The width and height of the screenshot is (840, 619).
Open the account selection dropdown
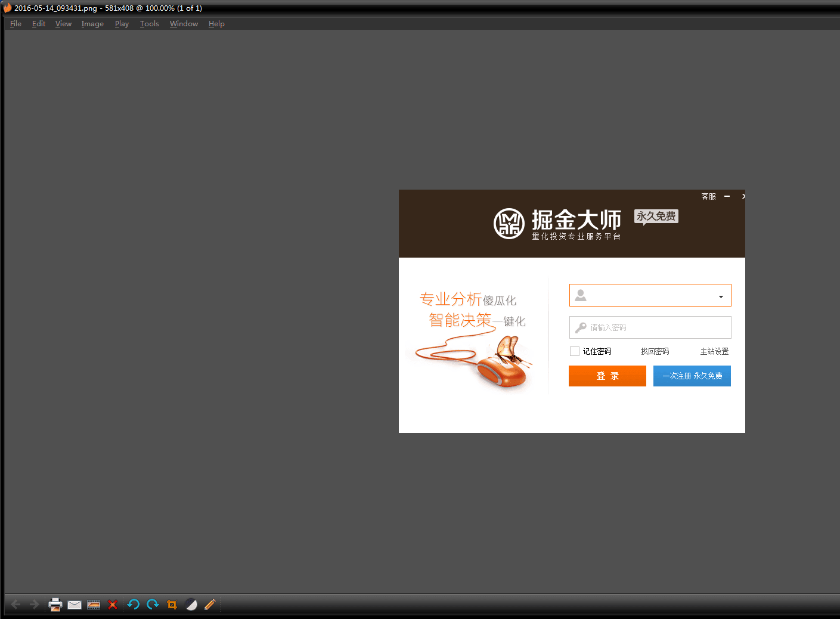click(721, 295)
